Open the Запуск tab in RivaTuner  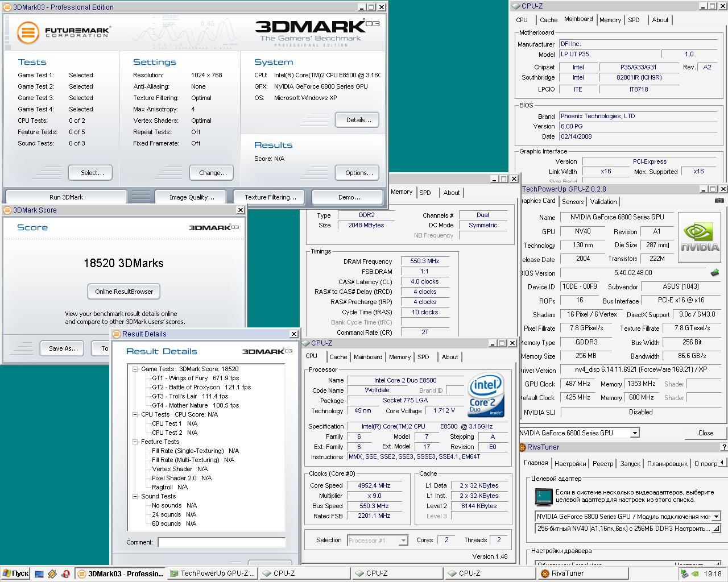pyautogui.click(x=630, y=464)
